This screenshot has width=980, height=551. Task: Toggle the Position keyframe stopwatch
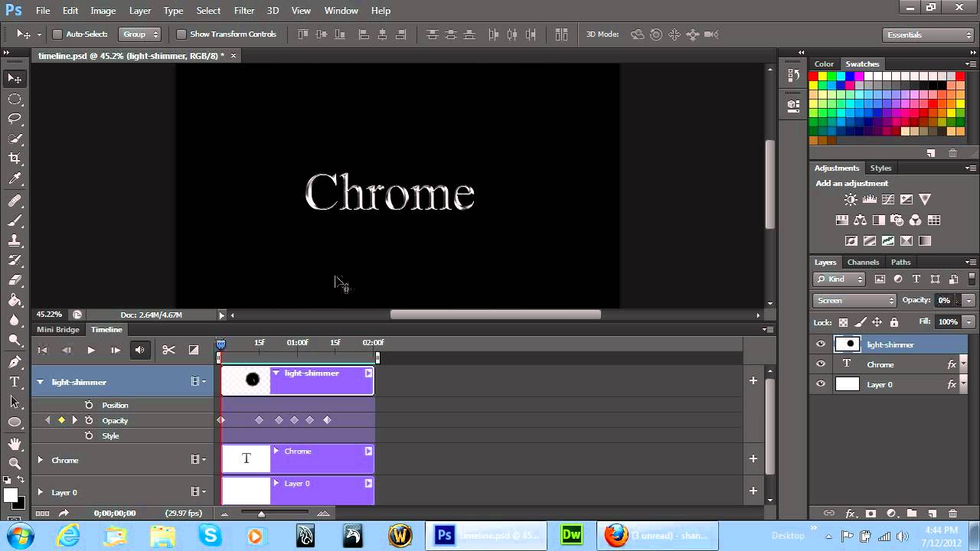[x=89, y=405]
